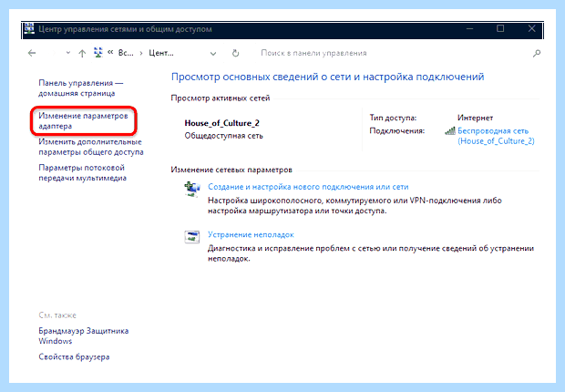This screenshot has width=565, height=392.
Task: Open 'Изменение параметров адаптера' link
Action: (83, 121)
